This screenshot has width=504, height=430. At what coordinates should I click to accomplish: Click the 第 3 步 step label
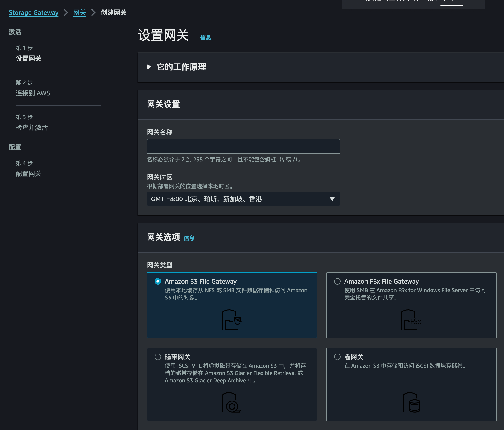tap(24, 117)
